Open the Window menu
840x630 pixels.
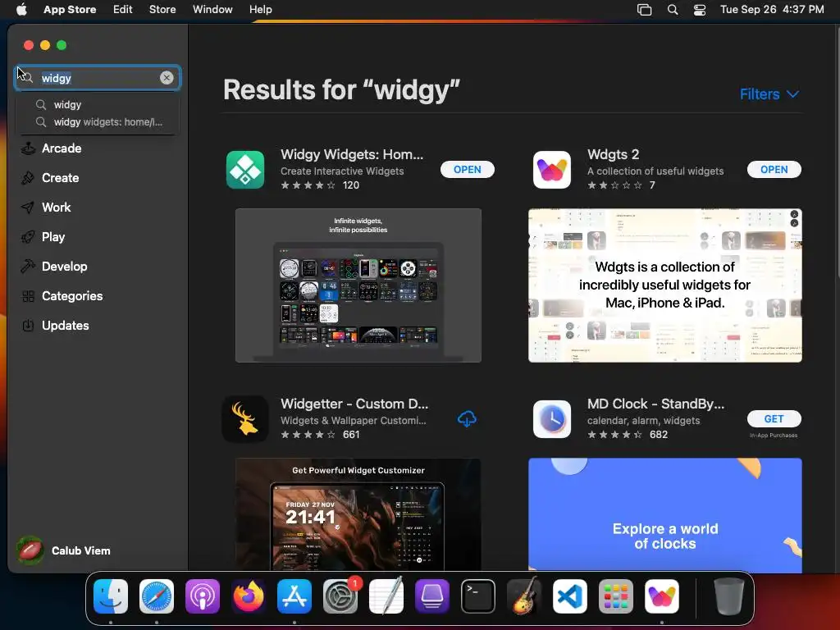pos(212,9)
